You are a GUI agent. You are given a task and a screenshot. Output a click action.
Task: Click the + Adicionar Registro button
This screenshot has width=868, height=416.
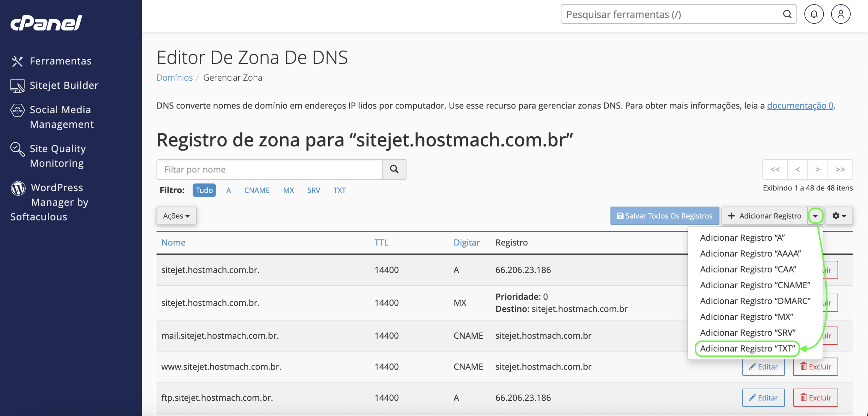click(765, 216)
